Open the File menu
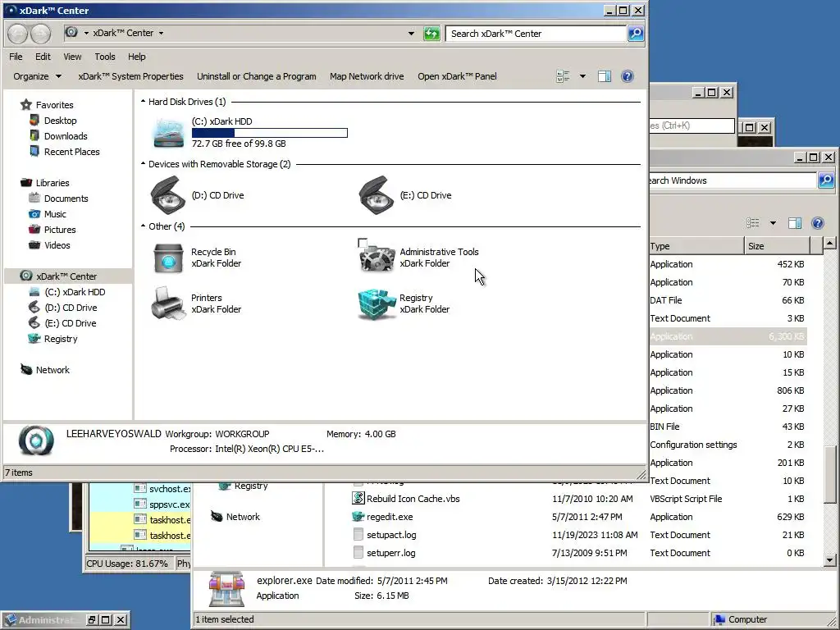 (16, 57)
